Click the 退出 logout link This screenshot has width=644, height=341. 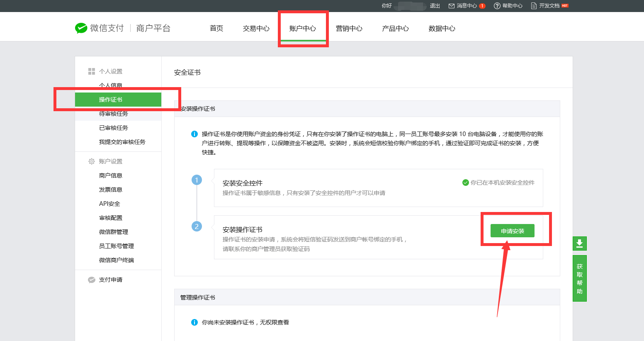[x=435, y=6]
